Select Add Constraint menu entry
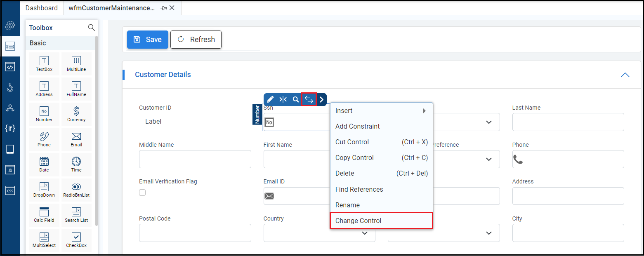The width and height of the screenshot is (644, 256). click(x=357, y=126)
